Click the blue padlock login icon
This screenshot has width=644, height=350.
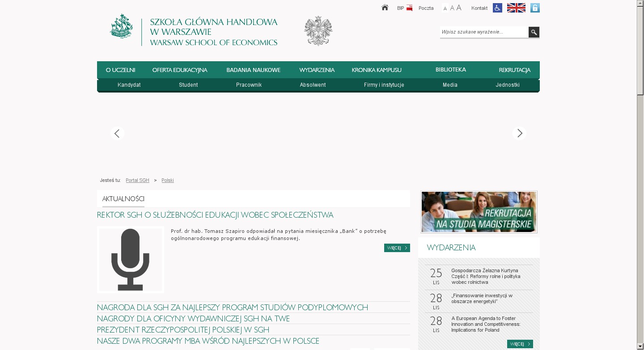coord(535,8)
